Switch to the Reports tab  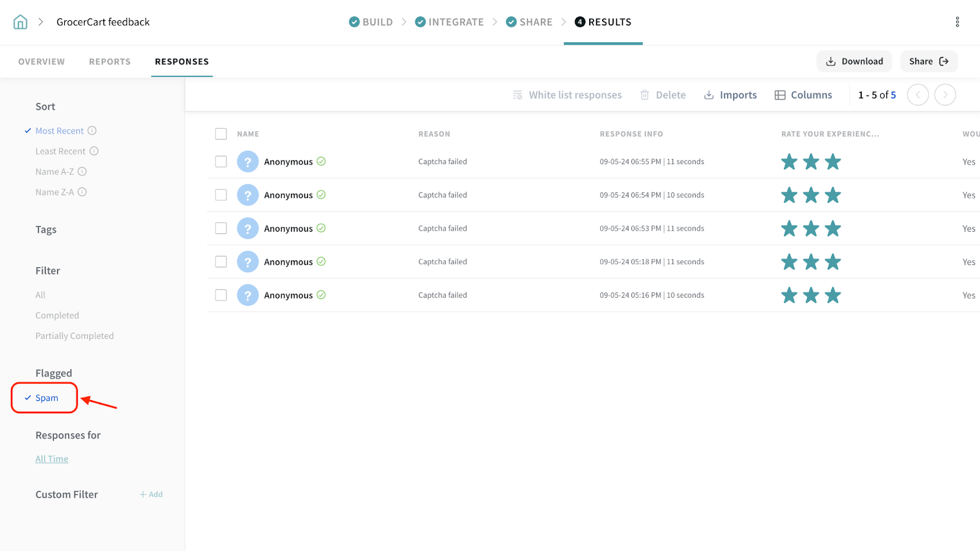point(110,62)
